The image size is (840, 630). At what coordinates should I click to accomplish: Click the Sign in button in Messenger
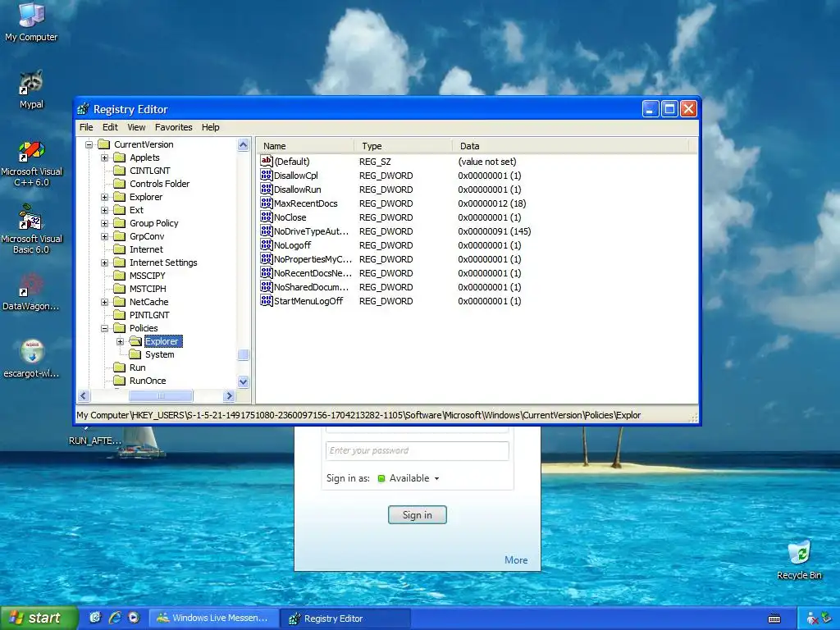pyautogui.click(x=418, y=515)
